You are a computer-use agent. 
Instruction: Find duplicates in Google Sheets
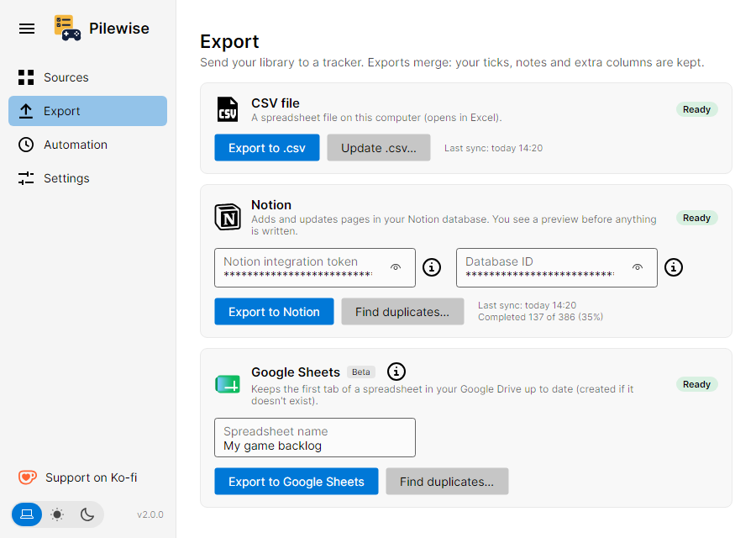[447, 482]
